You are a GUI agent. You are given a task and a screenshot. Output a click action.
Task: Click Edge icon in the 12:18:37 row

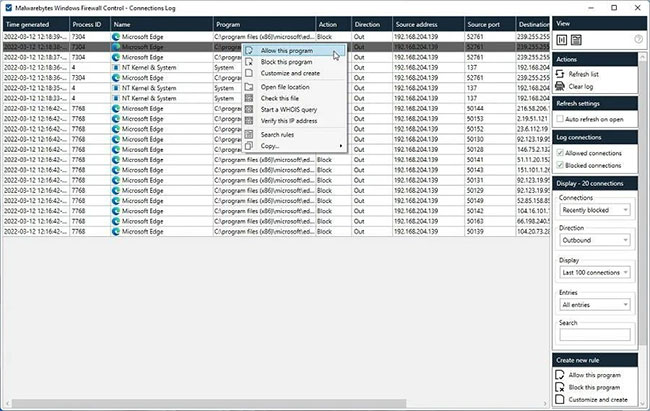(116, 57)
